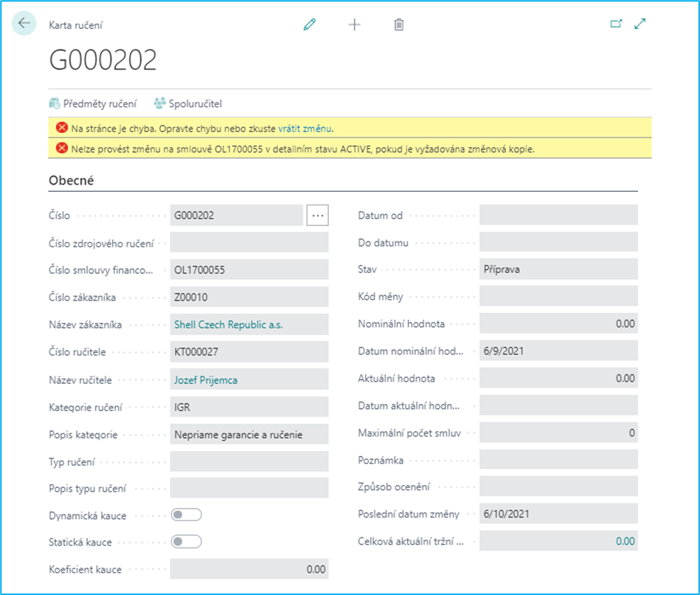700x595 pixels.
Task: Click red error icon on ACTIVE contract message
Action: coord(62,148)
